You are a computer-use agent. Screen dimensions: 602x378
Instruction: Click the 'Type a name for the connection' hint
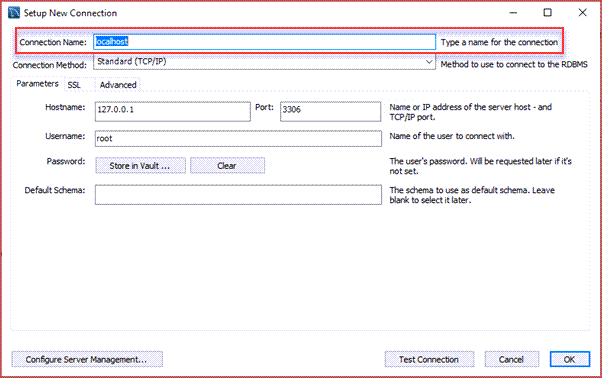499,42
